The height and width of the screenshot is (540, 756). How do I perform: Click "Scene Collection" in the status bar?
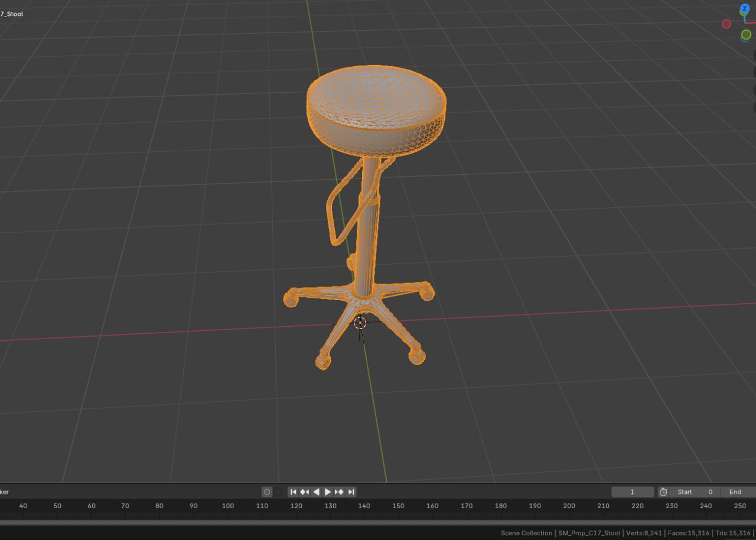click(x=526, y=533)
